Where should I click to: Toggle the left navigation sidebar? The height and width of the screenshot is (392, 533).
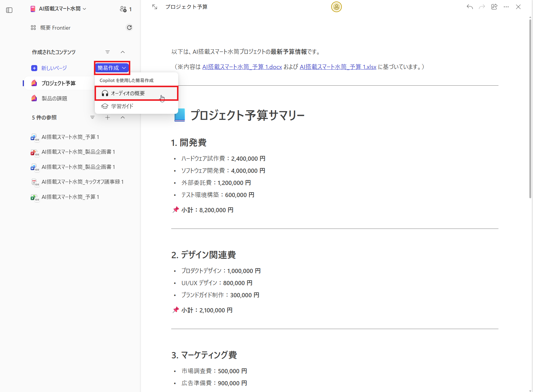(x=9, y=10)
